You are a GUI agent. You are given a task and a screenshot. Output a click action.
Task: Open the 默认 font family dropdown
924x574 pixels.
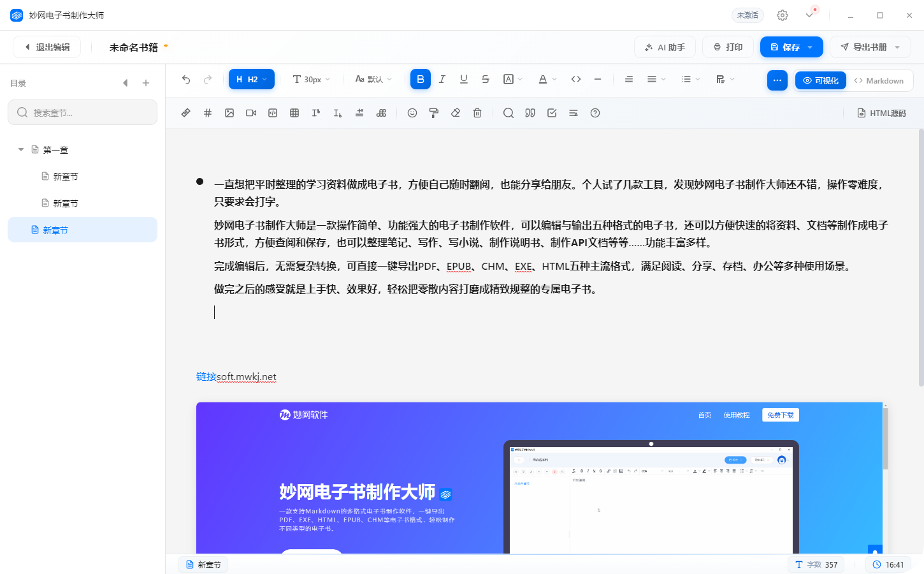tap(373, 79)
